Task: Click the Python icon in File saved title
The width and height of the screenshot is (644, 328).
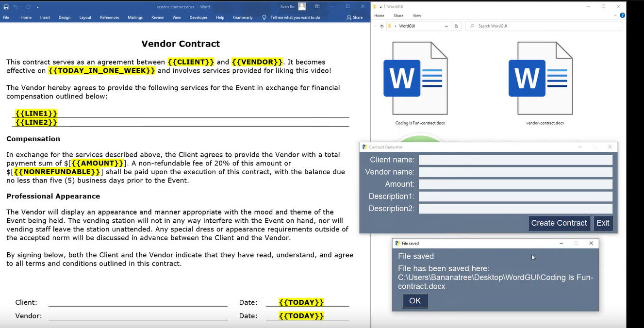Action: [397, 243]
